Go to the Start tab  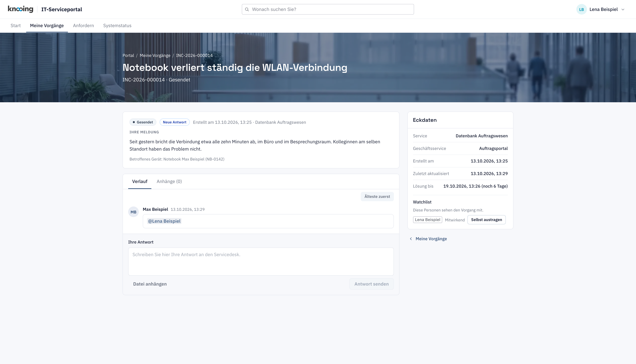coord(16,25)
